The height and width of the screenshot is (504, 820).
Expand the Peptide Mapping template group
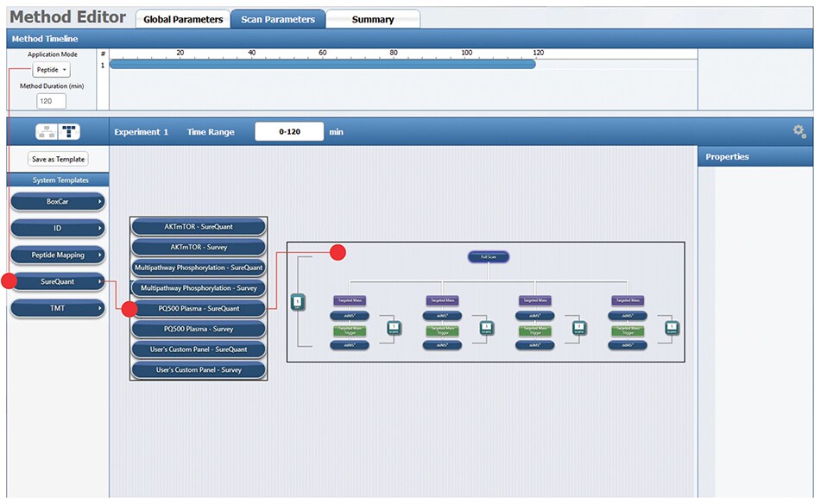(x=58, y=255)
